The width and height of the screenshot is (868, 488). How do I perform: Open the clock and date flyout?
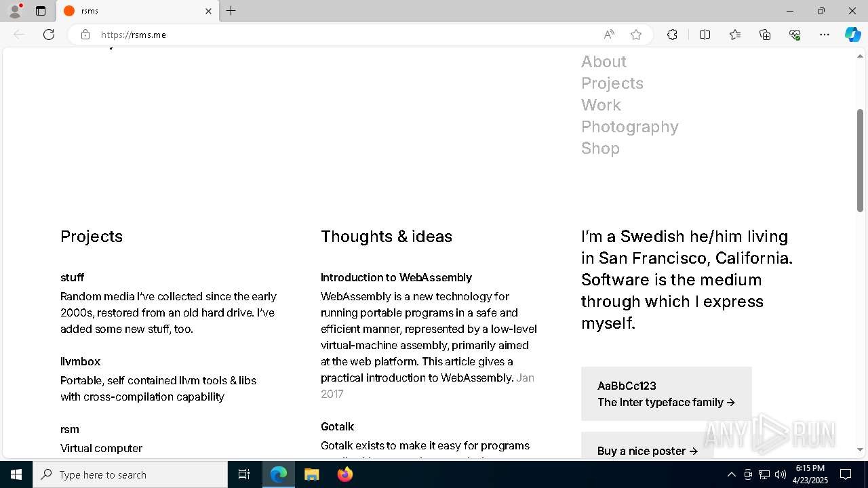pyautogui.click(x=810, y=474)
